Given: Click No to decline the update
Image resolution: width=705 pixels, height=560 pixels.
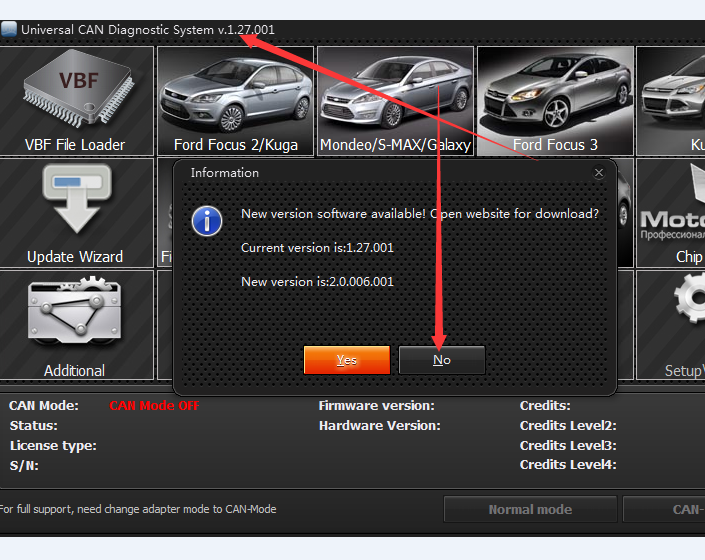Looking at the screenshot, I should tap(442, 360).
